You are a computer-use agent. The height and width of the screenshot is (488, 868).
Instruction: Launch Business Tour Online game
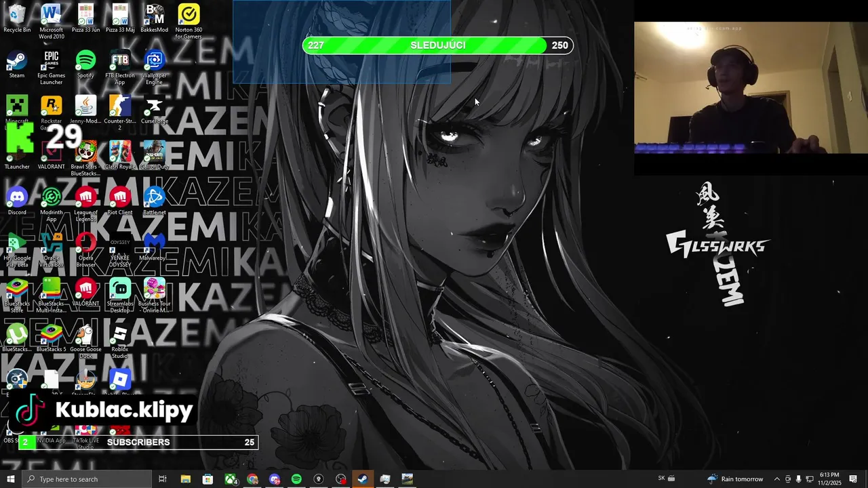point(155,295)
